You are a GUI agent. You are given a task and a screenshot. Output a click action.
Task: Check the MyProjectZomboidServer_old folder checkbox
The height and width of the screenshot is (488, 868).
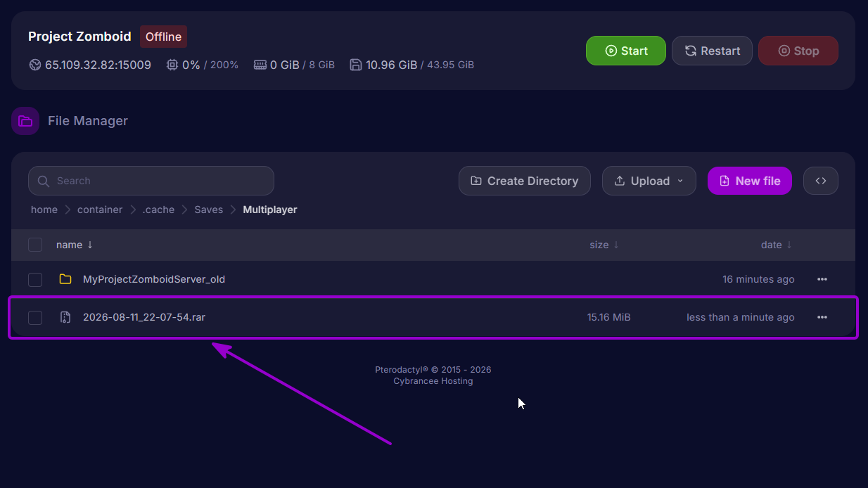pyautogui.click(x=35, y=280)
